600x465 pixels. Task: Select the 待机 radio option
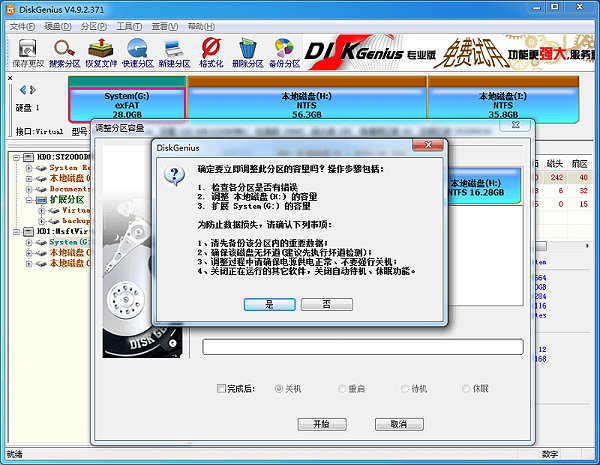404,388
